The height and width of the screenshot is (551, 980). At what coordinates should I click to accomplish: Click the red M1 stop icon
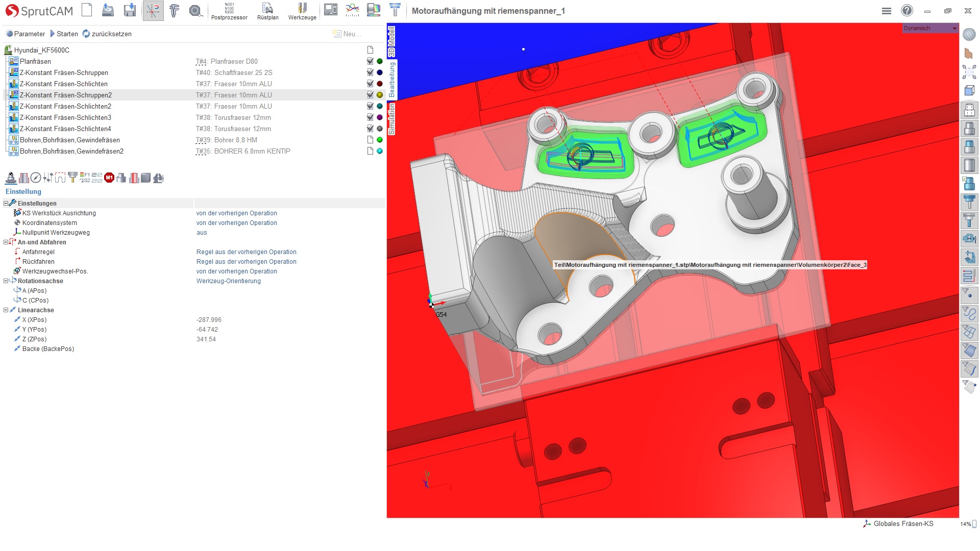[109, 178]
